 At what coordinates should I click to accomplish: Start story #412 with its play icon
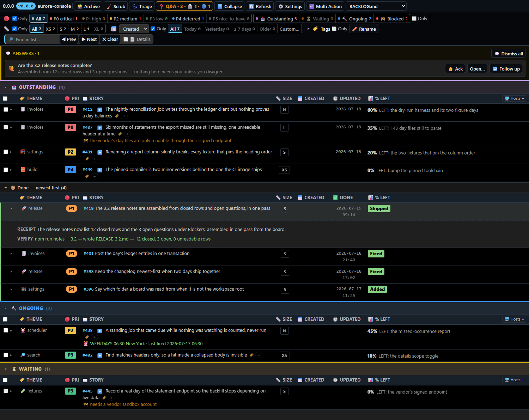click(x=100, y=110)
